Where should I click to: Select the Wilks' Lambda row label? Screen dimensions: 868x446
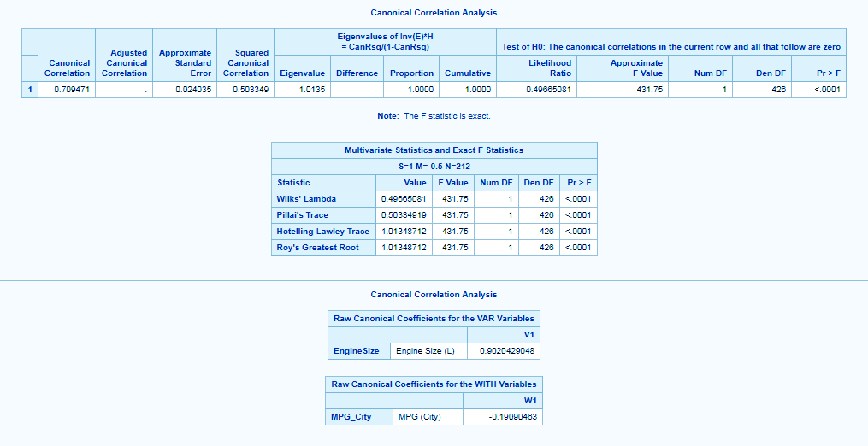click(x=306, y=199)
